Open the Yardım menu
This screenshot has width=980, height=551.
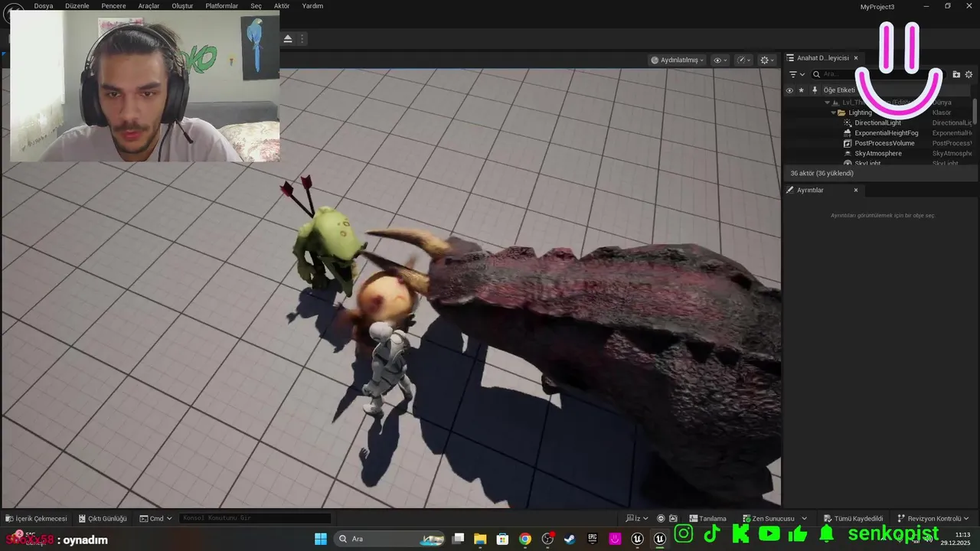[312, 6]
